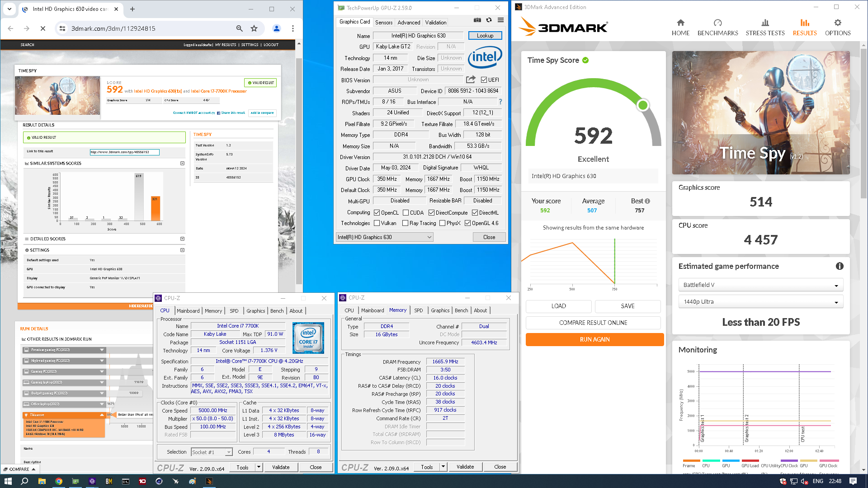Toggle the Vulkan checkbox
868x488 pixels.
377,223
